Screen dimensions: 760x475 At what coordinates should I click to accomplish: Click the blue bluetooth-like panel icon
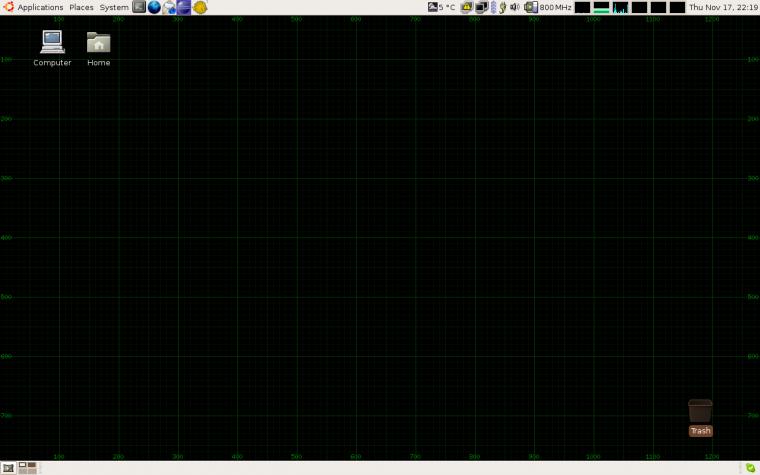point(493,7)
